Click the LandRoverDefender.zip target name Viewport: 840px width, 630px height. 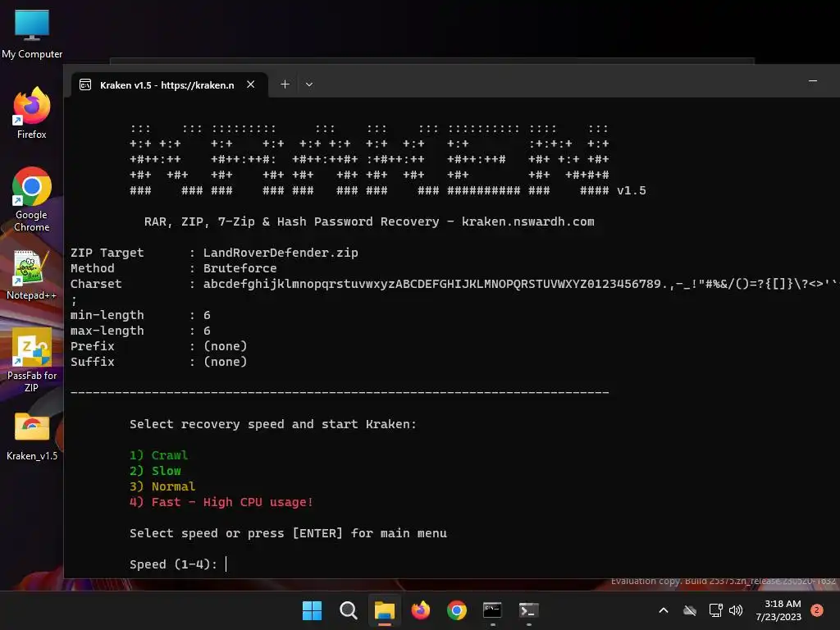point(281,253)
